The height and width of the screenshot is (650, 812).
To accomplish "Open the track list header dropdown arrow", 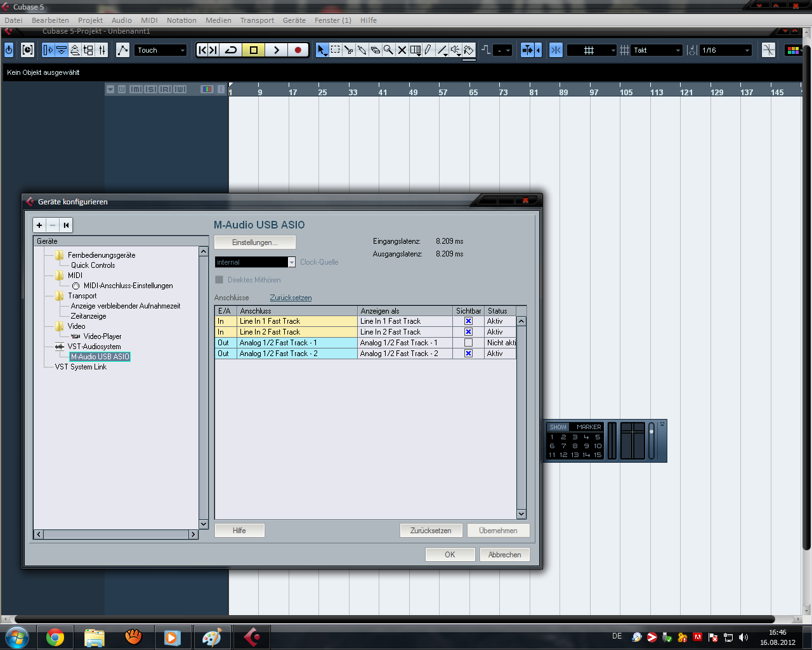I will coord(110,90).
